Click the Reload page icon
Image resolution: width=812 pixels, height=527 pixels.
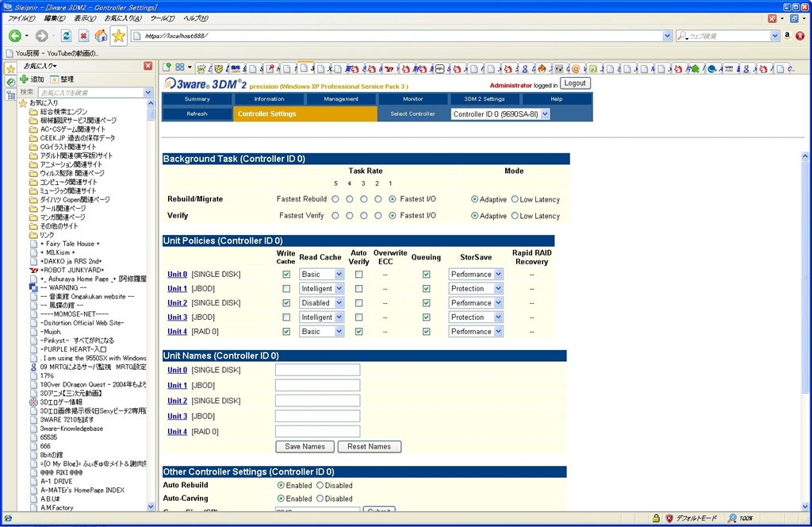point(66,36)
